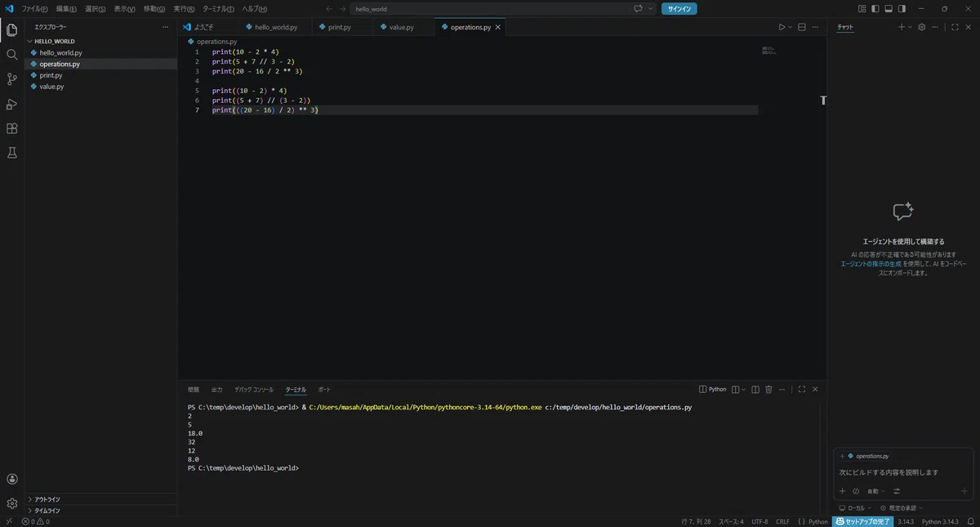Expand the Outline section

100,499
